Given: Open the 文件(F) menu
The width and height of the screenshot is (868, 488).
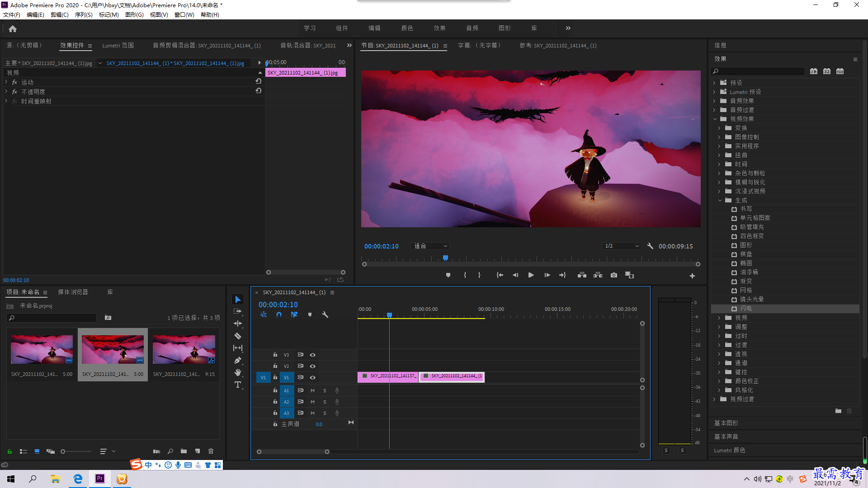Looking at the screenshot, I should tap(11, 15).
